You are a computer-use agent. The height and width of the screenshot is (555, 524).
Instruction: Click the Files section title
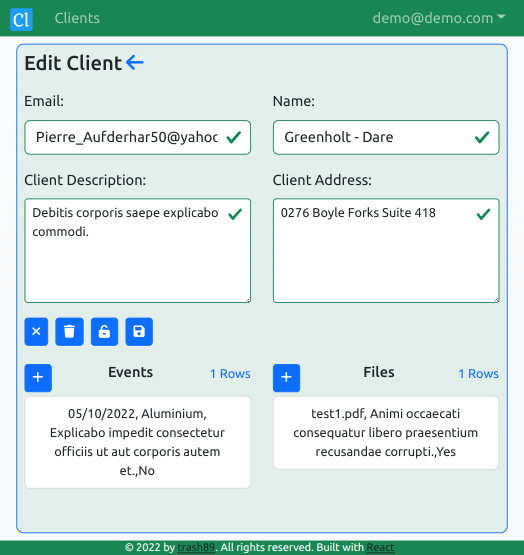[x=379, y=372]
